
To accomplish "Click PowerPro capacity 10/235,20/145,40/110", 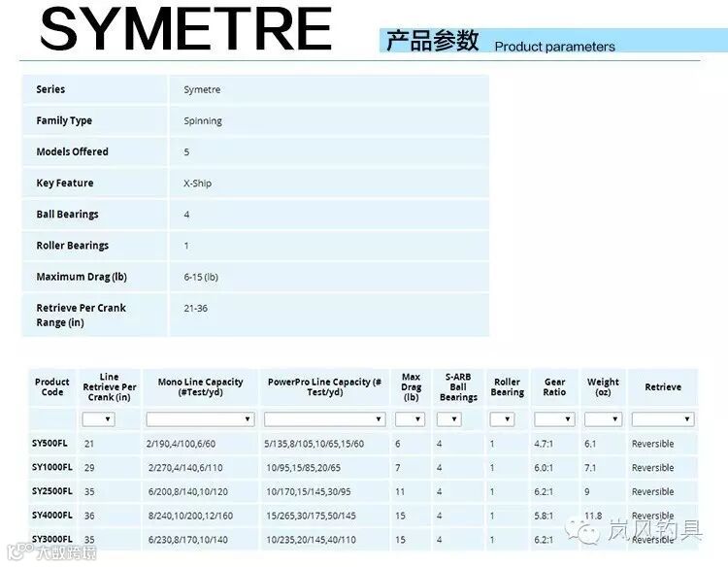I will click(x=311, y=540).
